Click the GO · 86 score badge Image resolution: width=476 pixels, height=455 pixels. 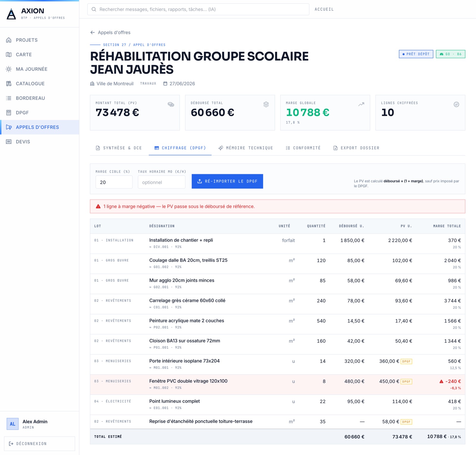(450, 54)
